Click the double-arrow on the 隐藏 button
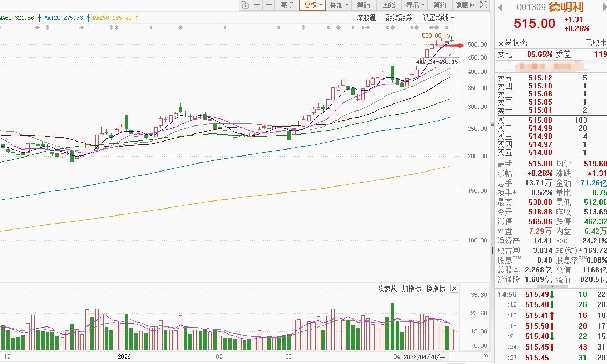This screenshot has height=364, width=607. (472, 5)
